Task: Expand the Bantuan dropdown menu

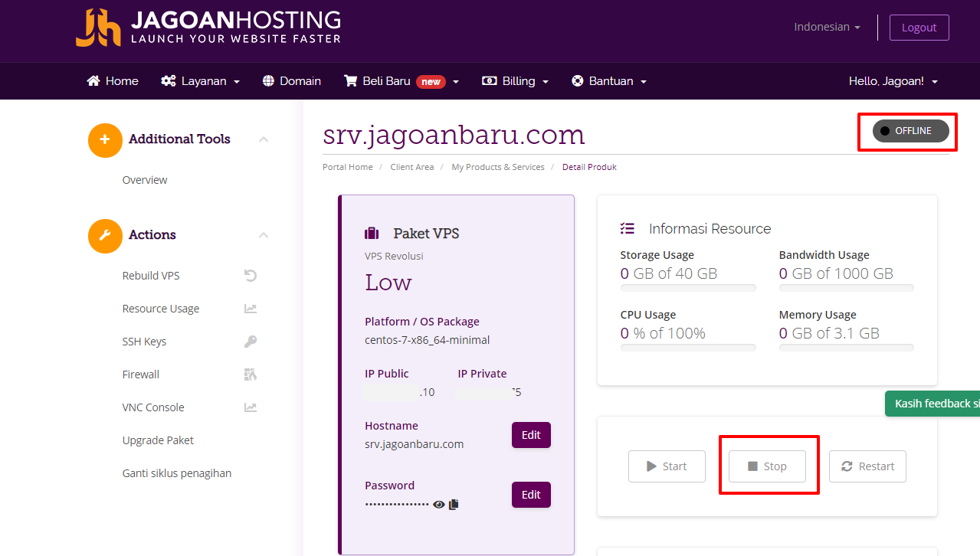Action: click(x=609, y=81)
